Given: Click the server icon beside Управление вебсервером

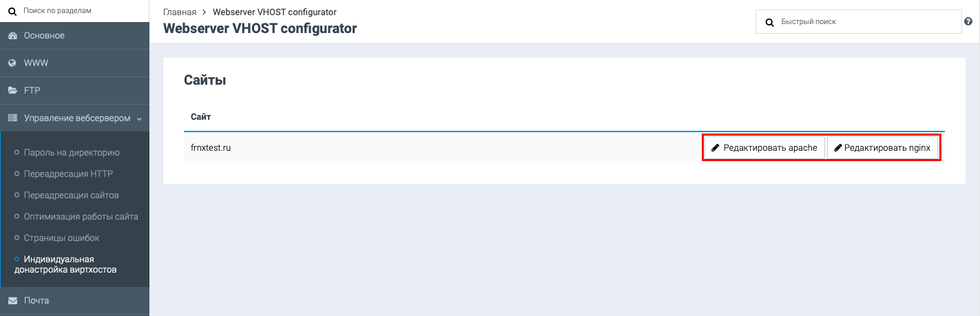Looking at the screenshot, I should click(x=12, y=118).
